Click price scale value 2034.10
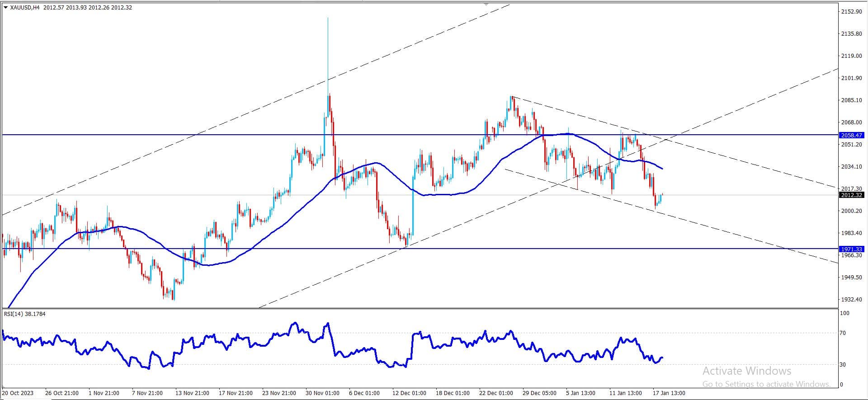Image resolution: width=868 pixels, height=400 pixels. point(851,167)
